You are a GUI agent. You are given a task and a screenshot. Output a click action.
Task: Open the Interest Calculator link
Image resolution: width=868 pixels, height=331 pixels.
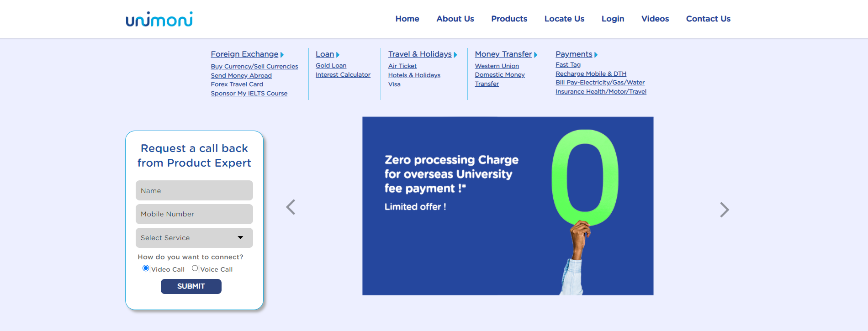click(x=343, y=75)
